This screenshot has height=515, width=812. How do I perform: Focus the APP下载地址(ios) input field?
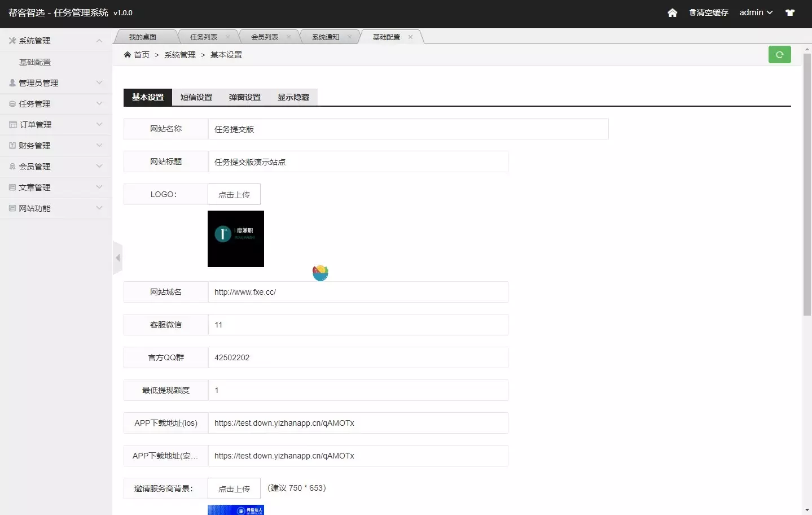358,423
